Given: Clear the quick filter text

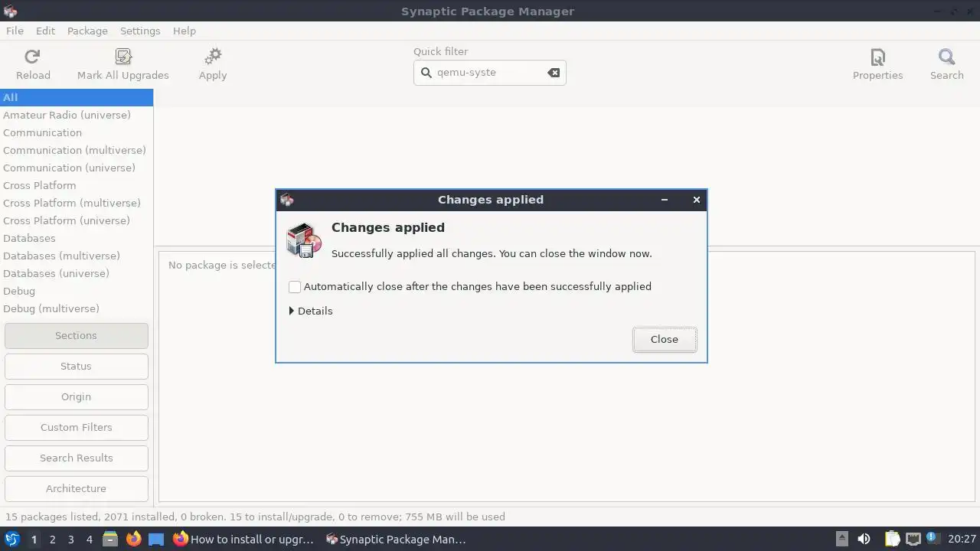Looking at the screenshot, I should tap(554, 73).
